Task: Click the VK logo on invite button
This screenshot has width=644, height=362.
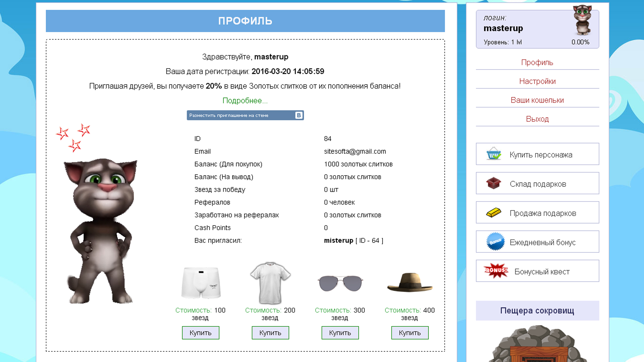Action: point(299,115)
